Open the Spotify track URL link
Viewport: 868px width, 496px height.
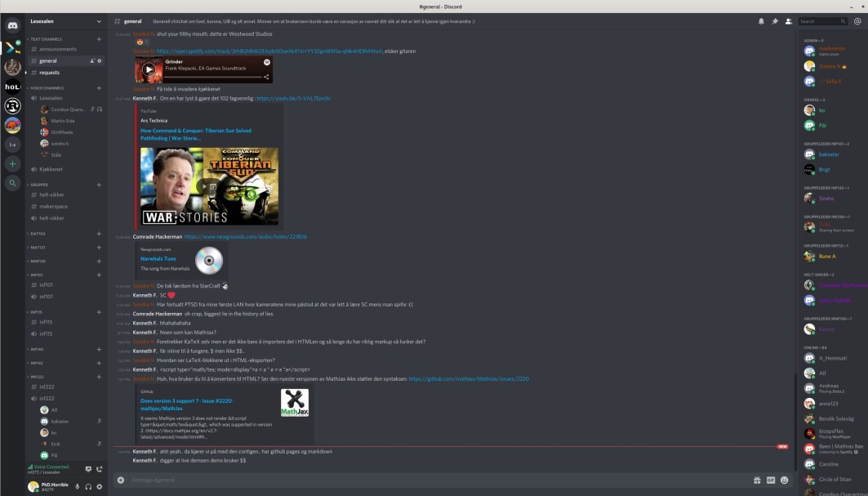click(x=269, y=51)
